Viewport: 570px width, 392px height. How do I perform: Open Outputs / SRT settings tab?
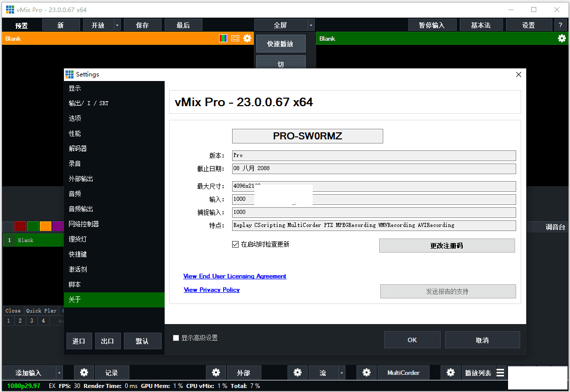(114, 103)
